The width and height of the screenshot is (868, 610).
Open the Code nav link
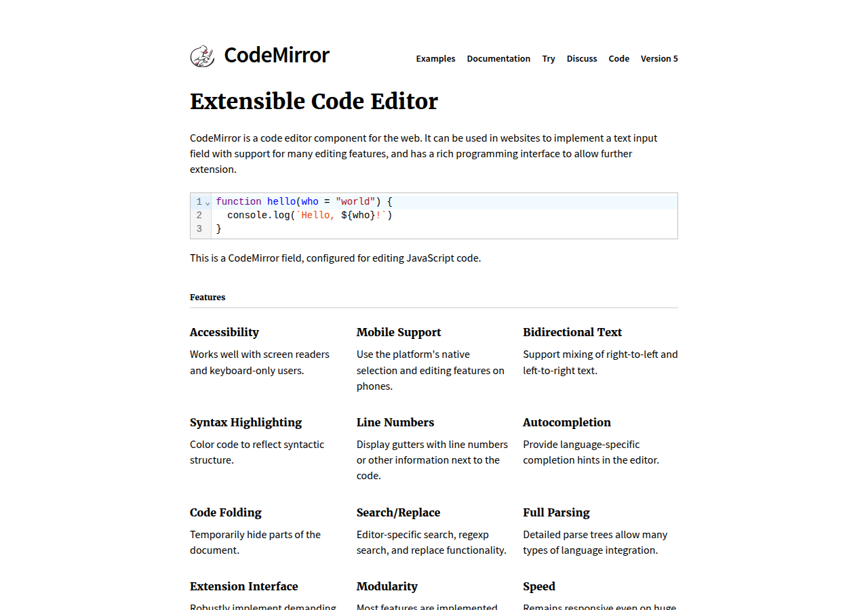(619, 59)
